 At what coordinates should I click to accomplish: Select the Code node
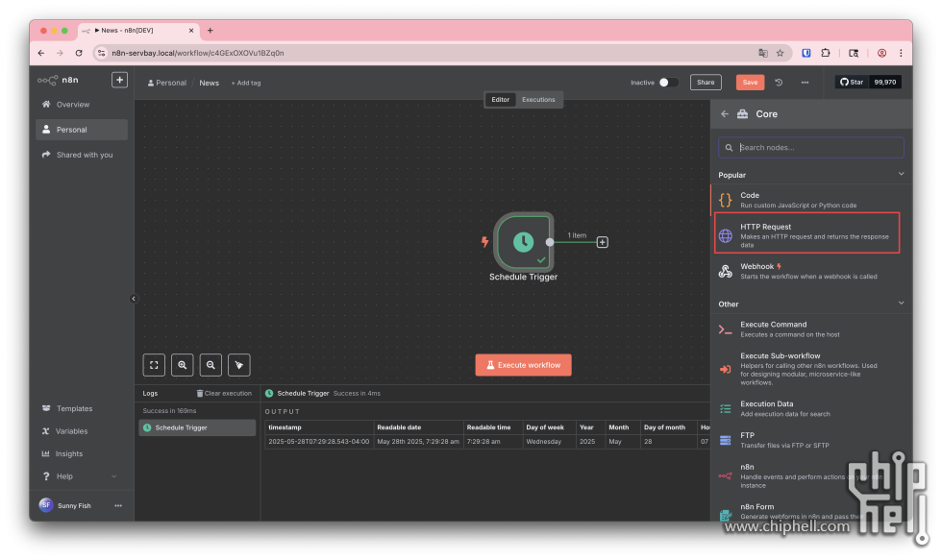[809, 200]
